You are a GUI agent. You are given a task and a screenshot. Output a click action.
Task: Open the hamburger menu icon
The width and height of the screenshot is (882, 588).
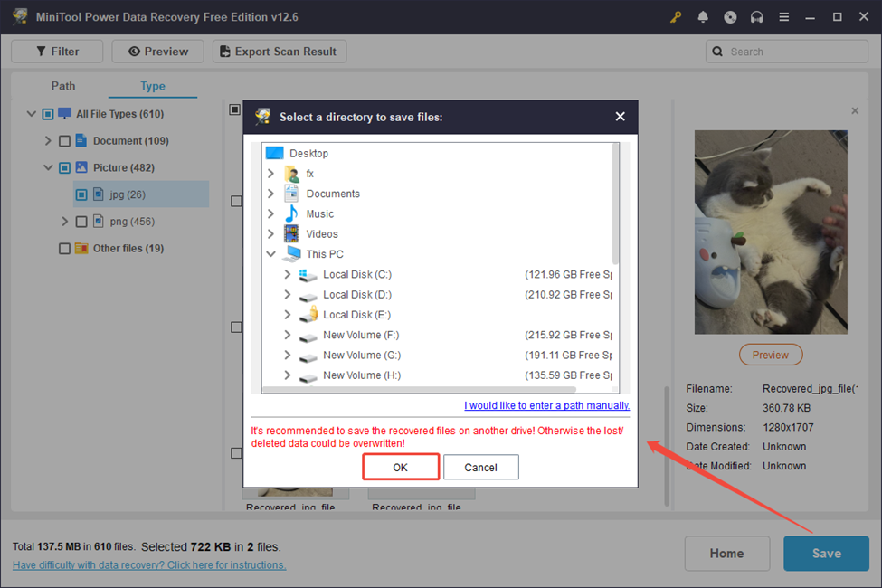[x=783, y=17]
